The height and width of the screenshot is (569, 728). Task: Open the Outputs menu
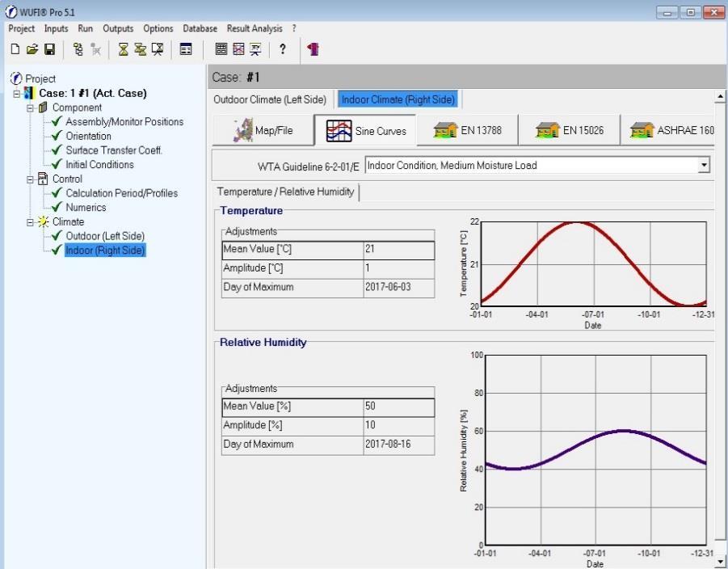(118, 28)
